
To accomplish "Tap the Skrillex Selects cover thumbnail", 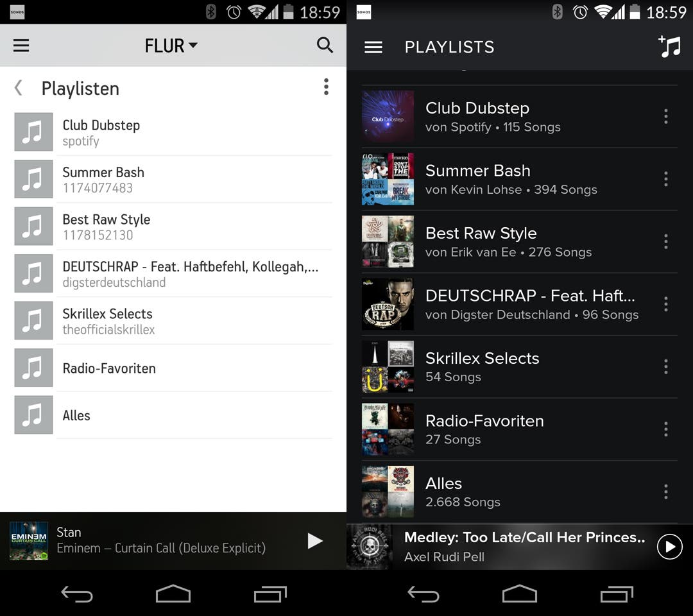I will pos(388,366).
